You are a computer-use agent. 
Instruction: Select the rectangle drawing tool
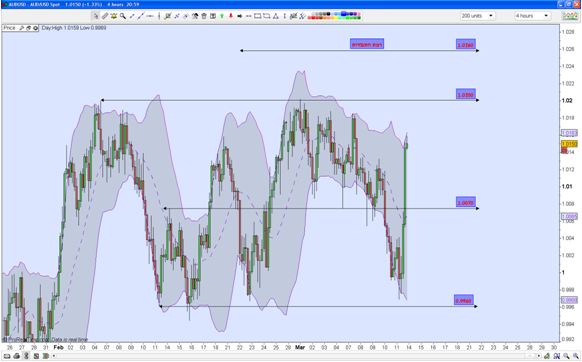tap(257, 16)
